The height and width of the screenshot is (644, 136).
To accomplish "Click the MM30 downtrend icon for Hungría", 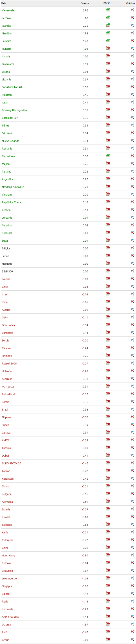I will point(108,48).
